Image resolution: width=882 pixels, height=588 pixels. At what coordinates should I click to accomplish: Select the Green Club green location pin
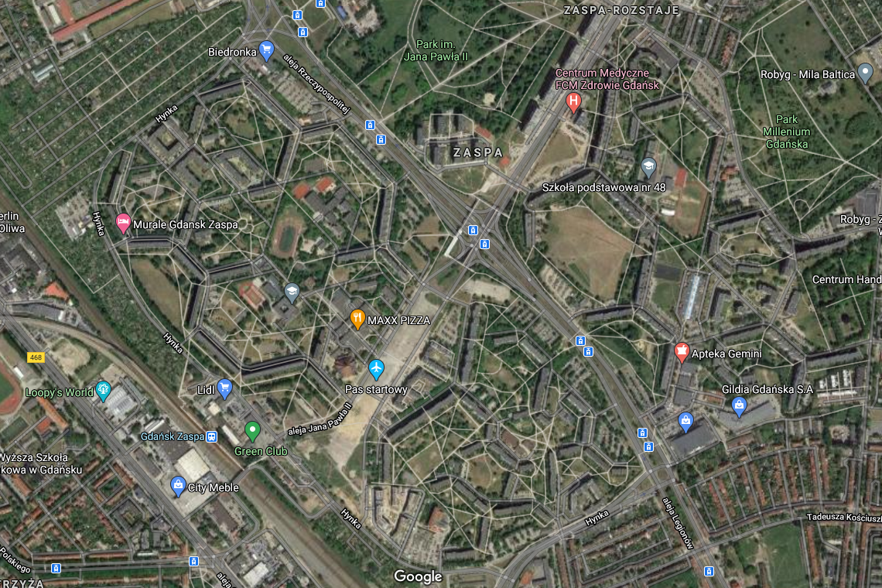252,432
